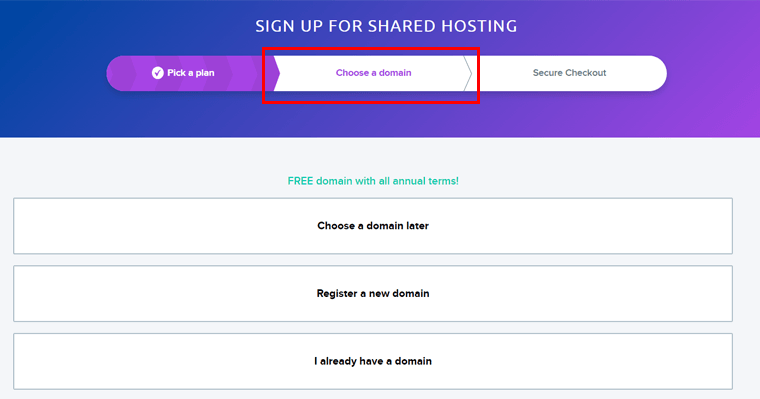Click the arrow divider after Choose a domain
Image resolution: width=760 pixels, height=399 pixels.
click(x=468, y=73)
